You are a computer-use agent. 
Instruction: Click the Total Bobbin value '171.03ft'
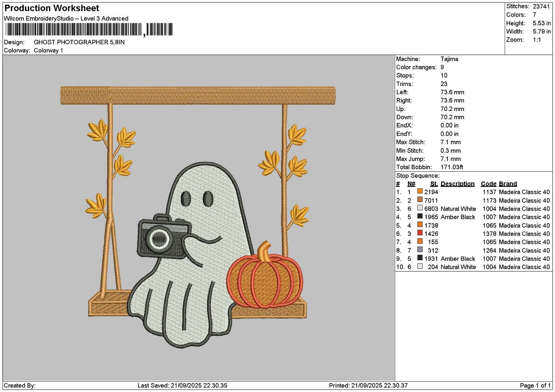[452, 167]
